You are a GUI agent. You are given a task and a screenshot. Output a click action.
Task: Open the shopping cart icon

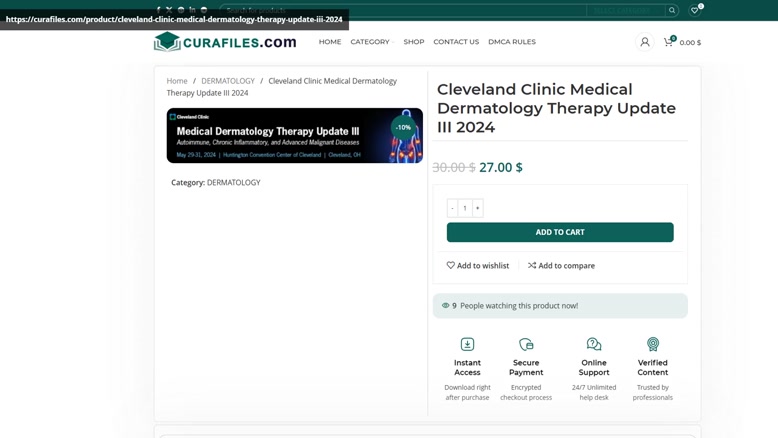668,42
